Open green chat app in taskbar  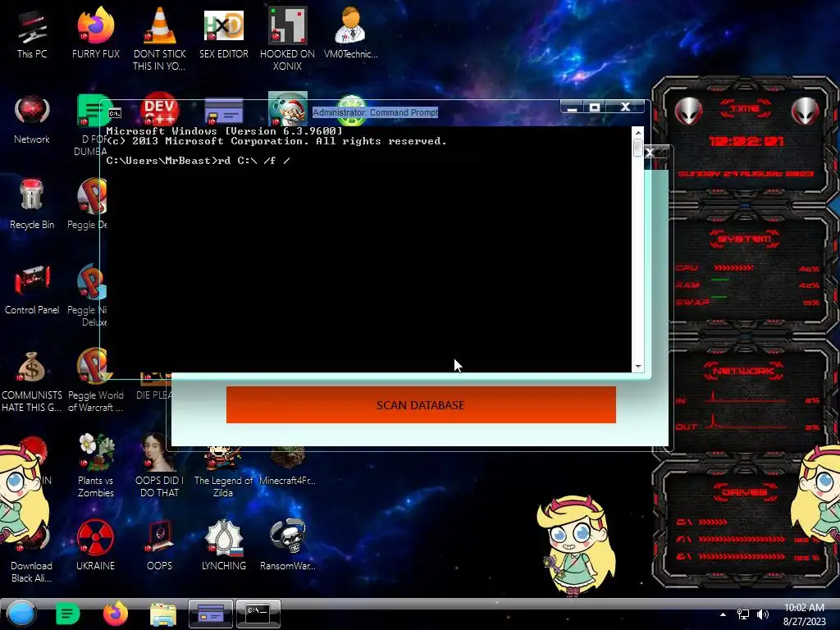click(x=67, y=614)
